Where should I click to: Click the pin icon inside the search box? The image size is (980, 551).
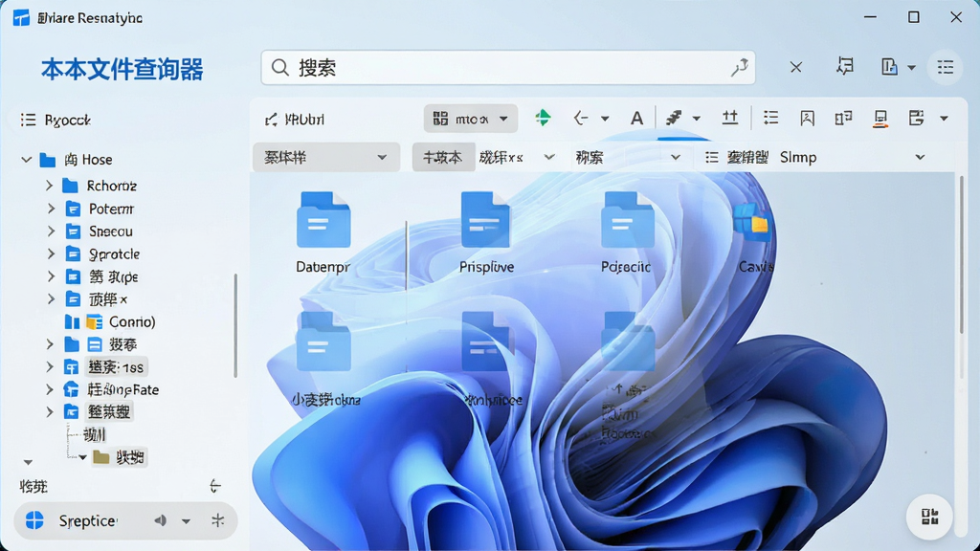coord(740,68)
